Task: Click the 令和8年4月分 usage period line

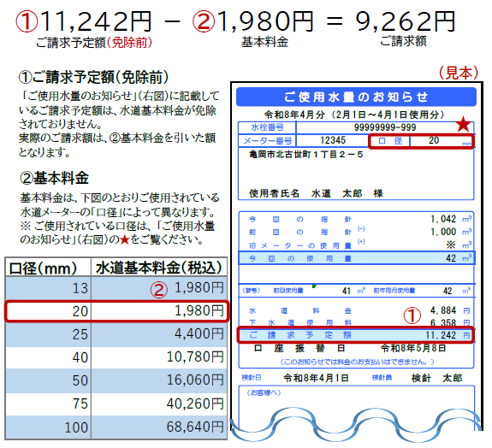Action: pyautogui.click(x=354, y=115)
